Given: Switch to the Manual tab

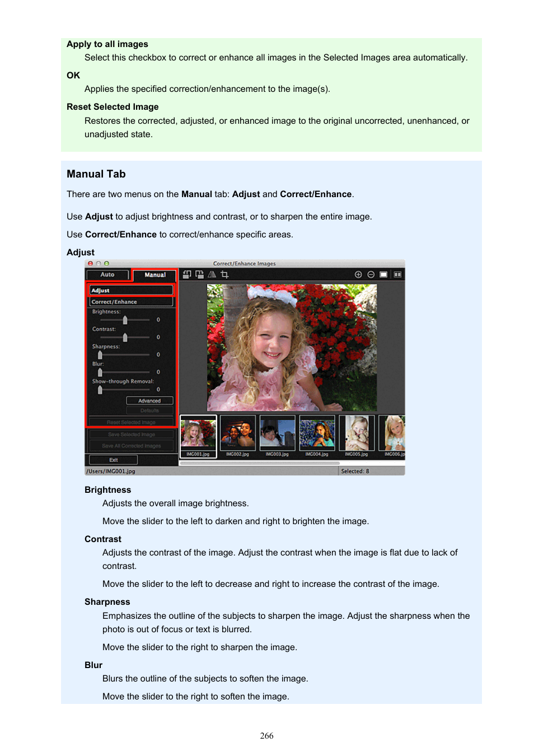Looking at the screenshot, I should click(154, 275).
